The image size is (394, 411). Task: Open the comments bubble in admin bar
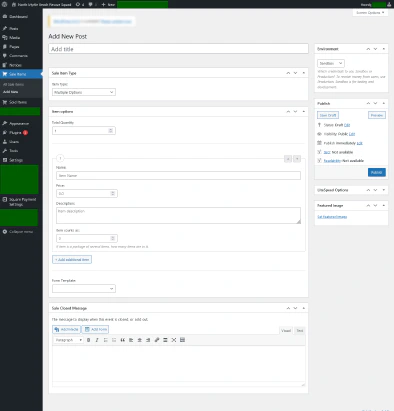[x=90, y=4]
